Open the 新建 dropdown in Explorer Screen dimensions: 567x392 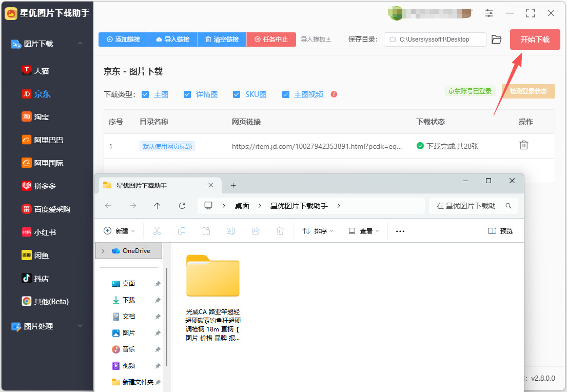(120, 231)
